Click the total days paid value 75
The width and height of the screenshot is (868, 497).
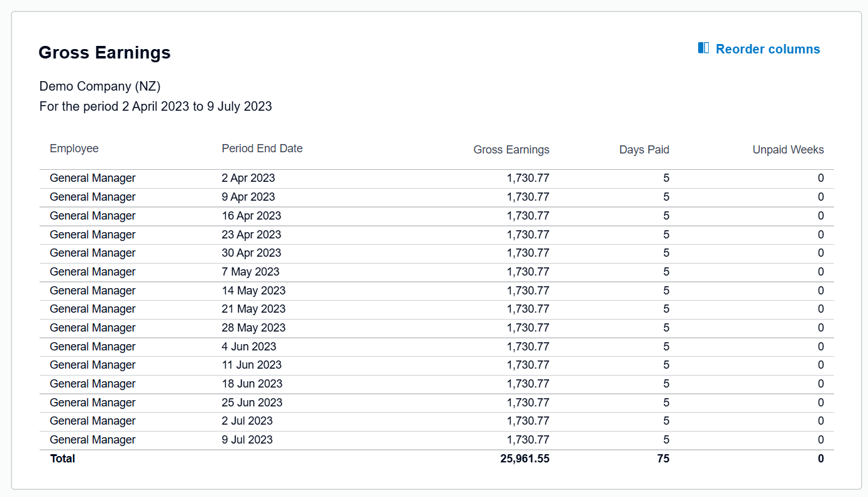coord(664,459)
